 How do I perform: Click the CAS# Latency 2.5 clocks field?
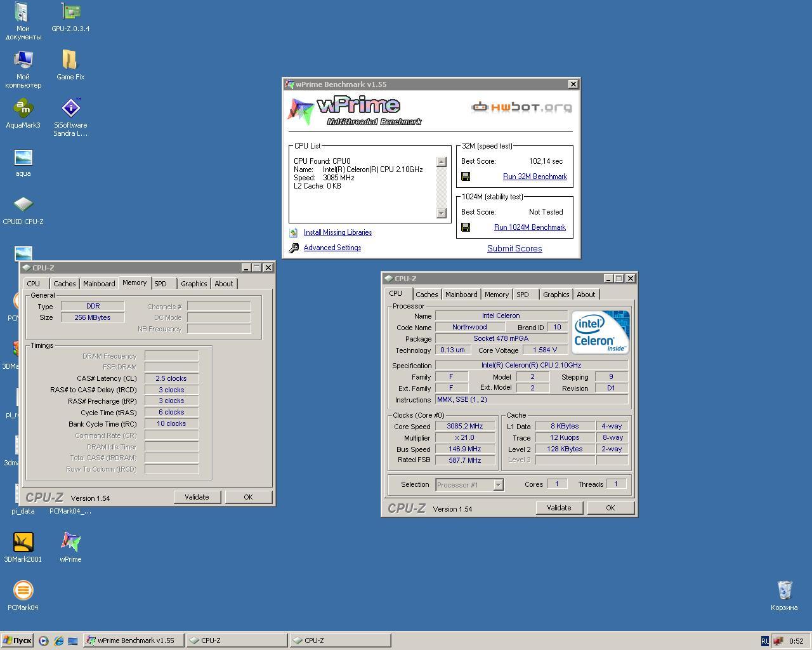click(171, 378)
